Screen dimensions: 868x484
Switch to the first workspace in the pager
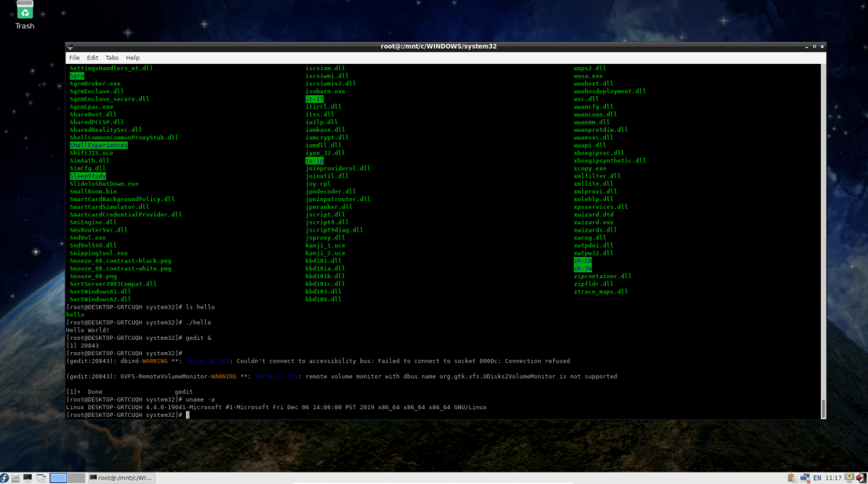pyautogui.click(x=58, y=478)
